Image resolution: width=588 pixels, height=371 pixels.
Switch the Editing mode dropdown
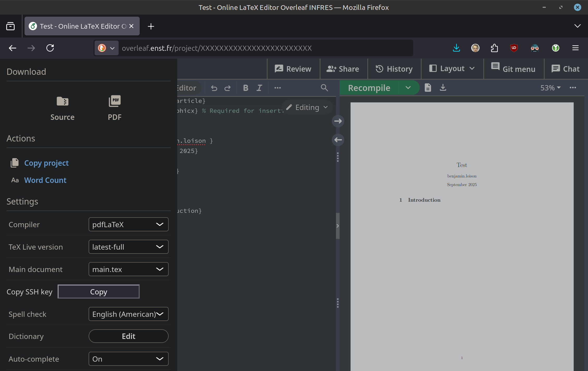click(307, 107)
